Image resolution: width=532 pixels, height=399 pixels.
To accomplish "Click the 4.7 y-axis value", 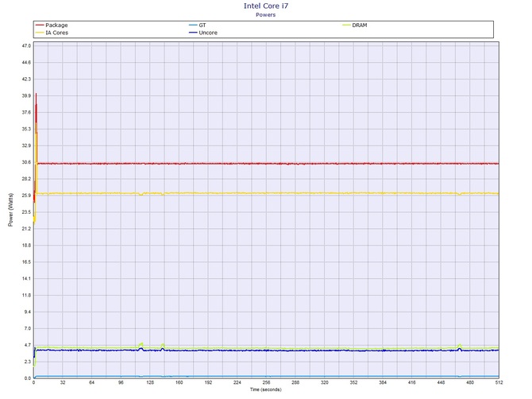I will (27, 345).
